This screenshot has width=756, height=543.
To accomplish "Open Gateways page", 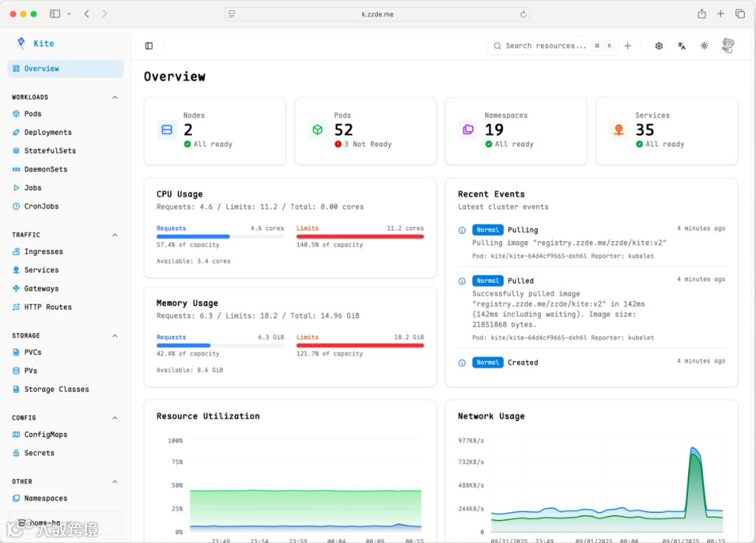I will pos(41,288).
